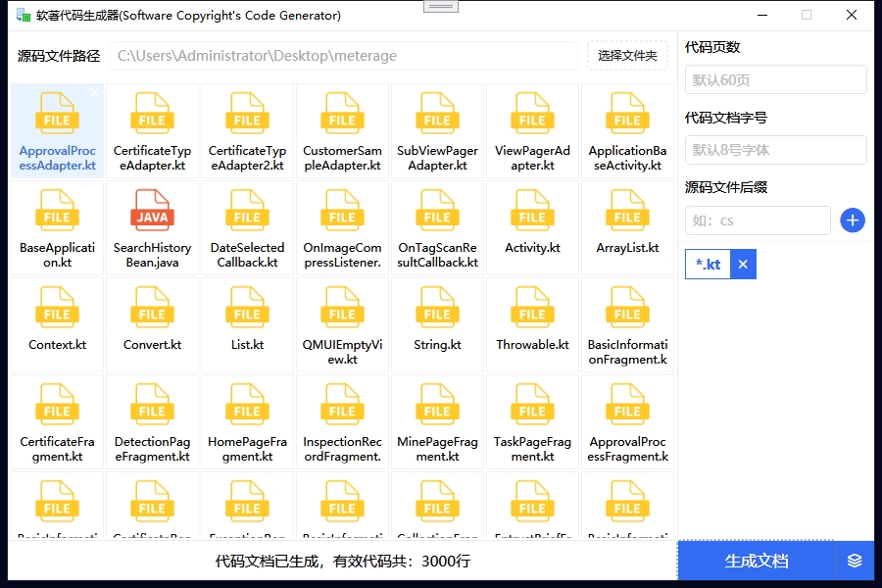Select the SearchHistoryBean.java file icon
This screenshot has width=882, height=588.
[x=152, y=210]
